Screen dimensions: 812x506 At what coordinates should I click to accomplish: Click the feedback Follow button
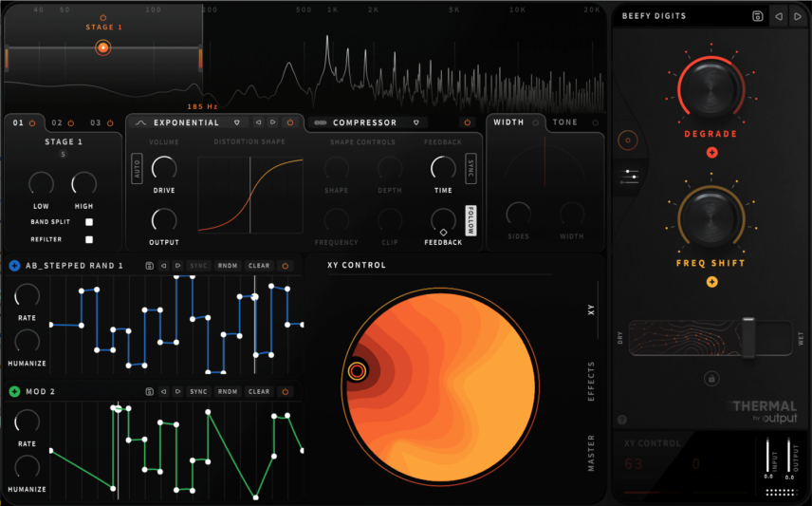(x=471, y=221)
